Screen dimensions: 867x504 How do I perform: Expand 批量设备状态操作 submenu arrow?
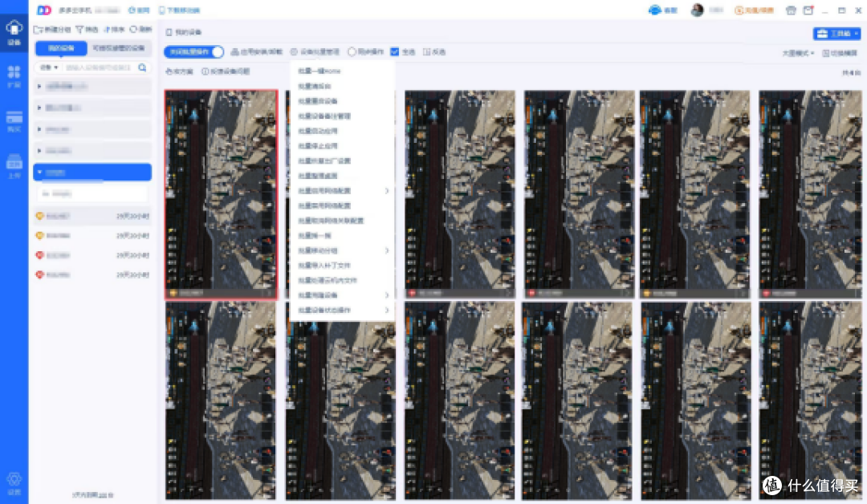[x=386, y=310]
